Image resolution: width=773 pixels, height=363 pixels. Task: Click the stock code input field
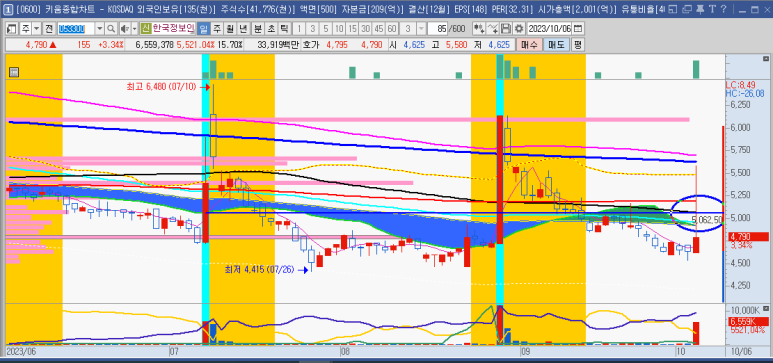[76, 29]
